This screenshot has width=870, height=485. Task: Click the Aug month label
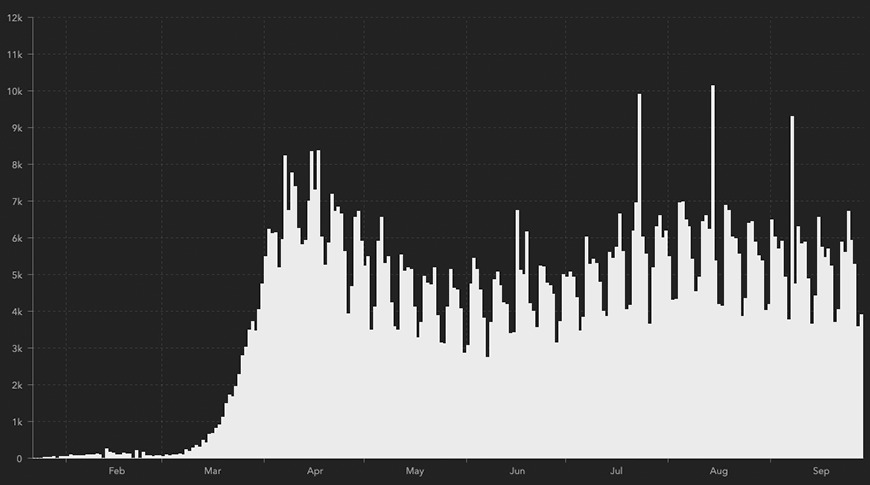pyautogui.click(x=719, y=471)
